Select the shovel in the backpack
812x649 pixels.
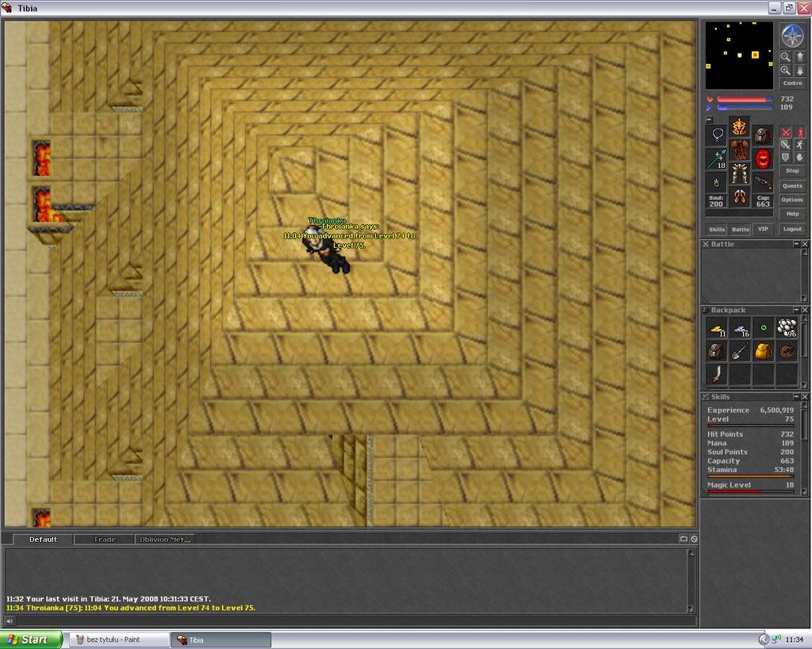tap(740, 351)
